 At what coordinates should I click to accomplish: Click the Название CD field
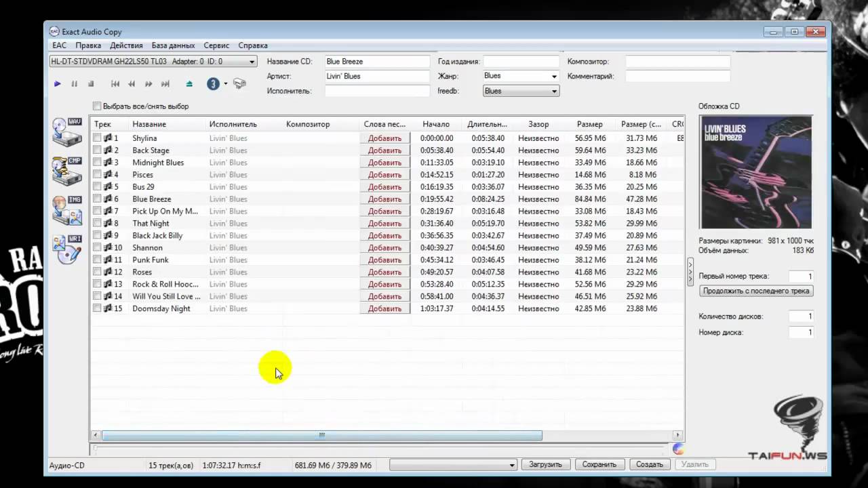377,61
